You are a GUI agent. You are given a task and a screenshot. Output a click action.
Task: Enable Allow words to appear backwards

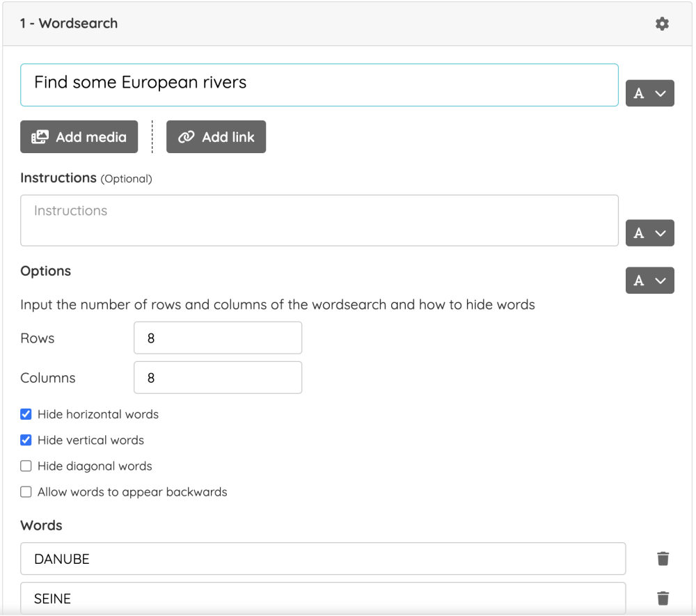[x=26, y=491]
